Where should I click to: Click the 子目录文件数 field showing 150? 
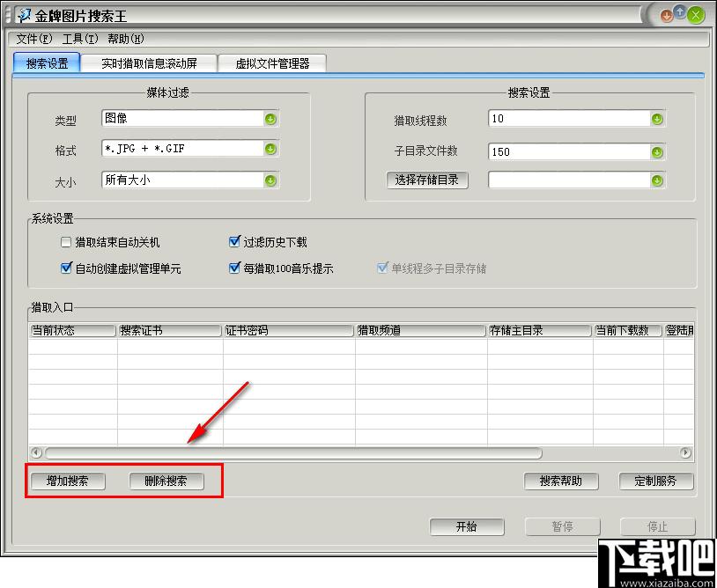577,151
